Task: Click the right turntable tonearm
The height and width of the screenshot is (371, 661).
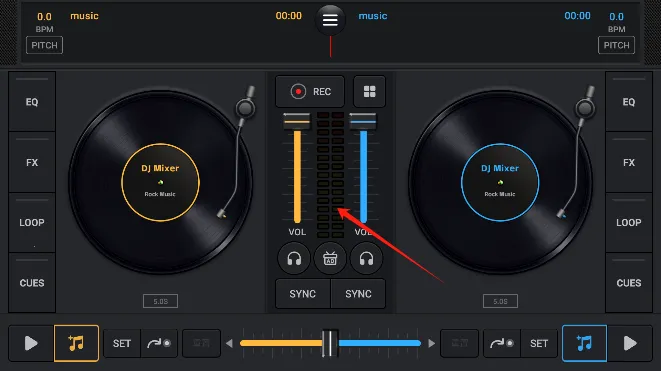Action: pos(578,152)
